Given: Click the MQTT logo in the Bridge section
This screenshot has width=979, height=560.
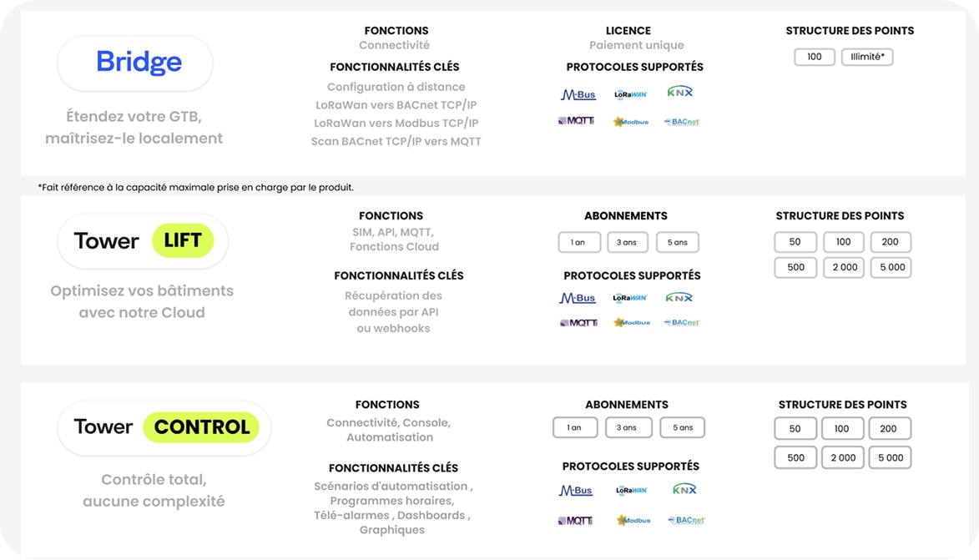Looking at the screenshot, I should coord(576,120).
